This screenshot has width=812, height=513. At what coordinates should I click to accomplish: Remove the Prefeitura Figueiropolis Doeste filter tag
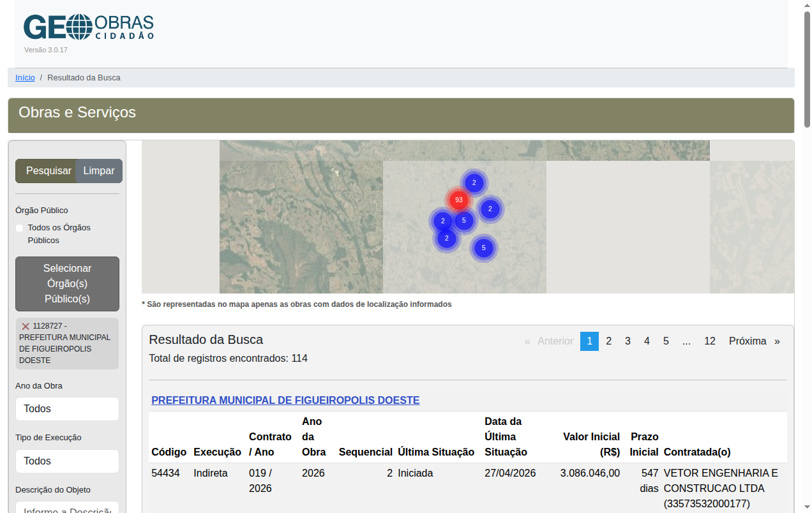pyautogui.click(x=26, y=326)
